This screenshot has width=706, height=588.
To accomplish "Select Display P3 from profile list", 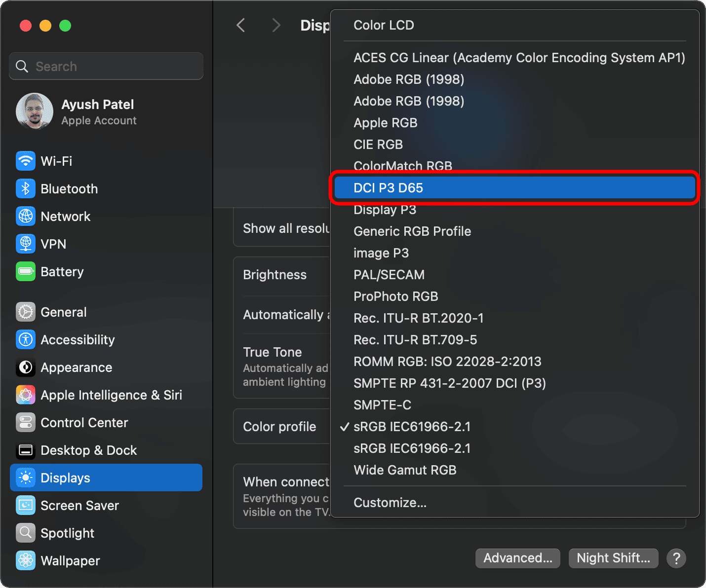I will tap(385, 210).
